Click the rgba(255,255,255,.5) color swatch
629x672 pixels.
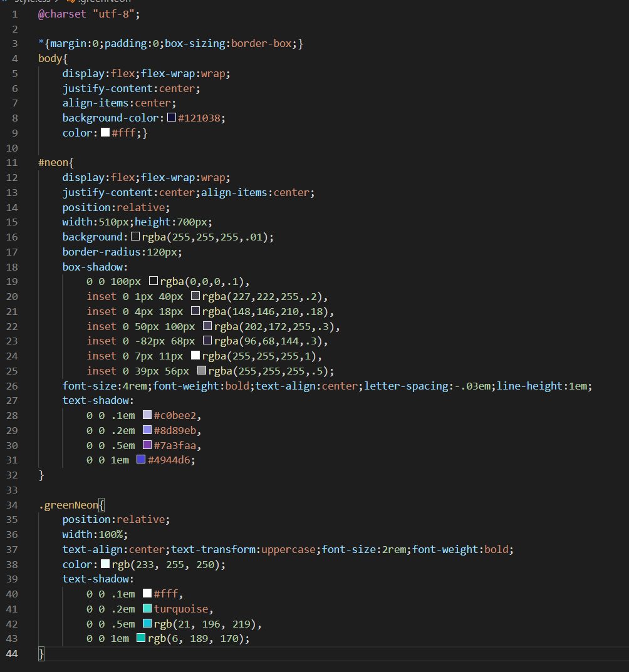point(201,371)
